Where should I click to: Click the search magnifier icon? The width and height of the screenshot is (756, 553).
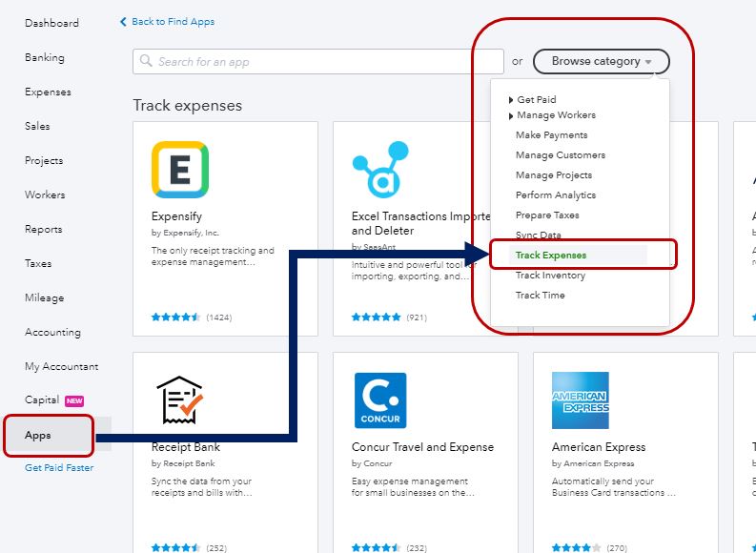pos(146,61)
